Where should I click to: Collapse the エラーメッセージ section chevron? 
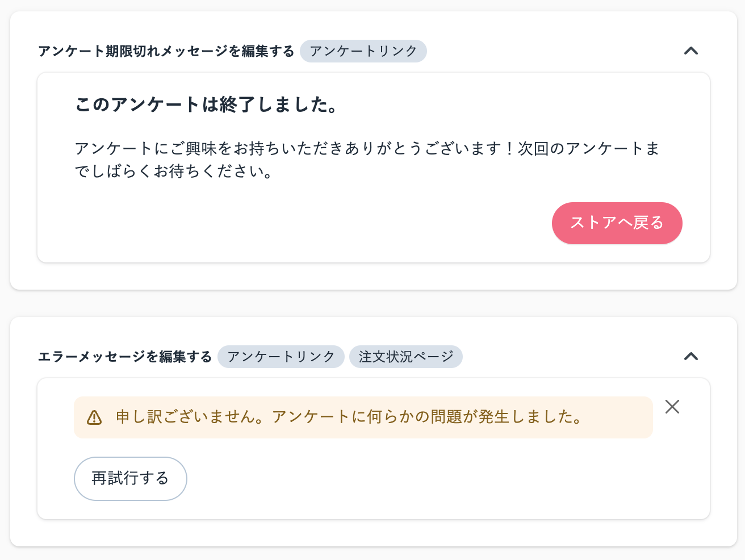point(690,357)
